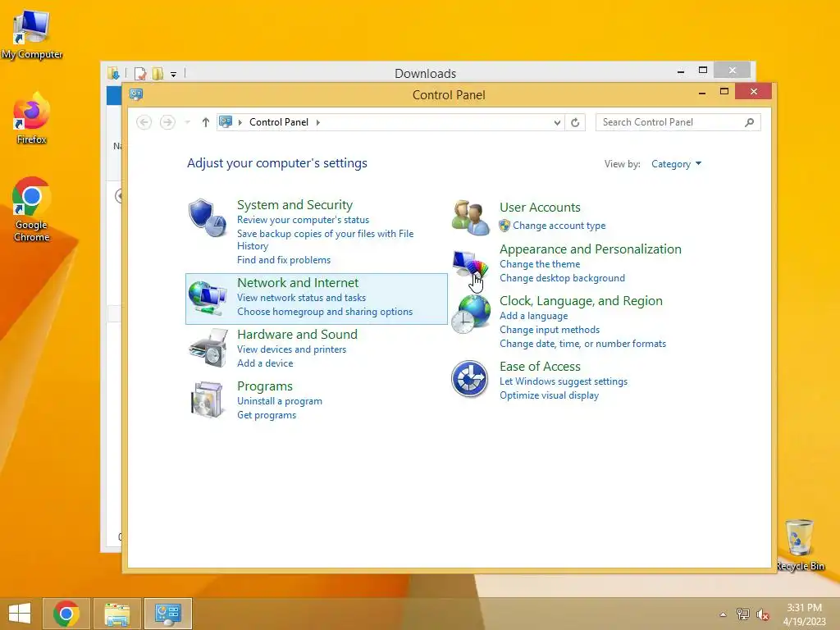Select the Firefox desktop shortcut

pyautogui.click(x=32, y=118)
